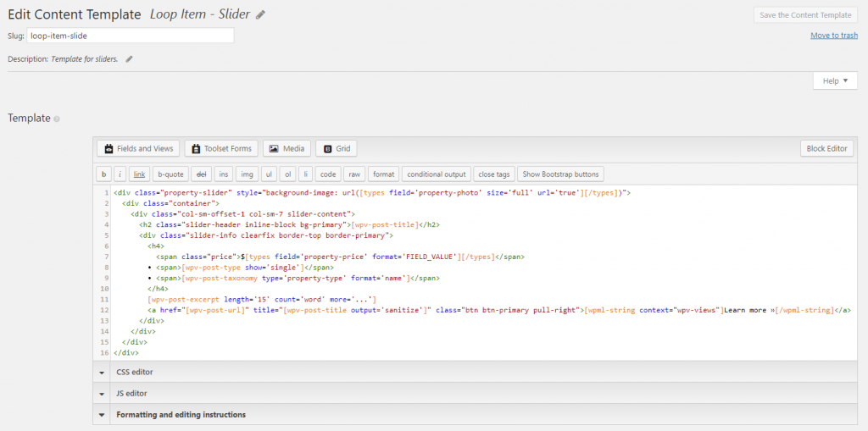The width and height of the screenshot is (868, 431).
Task: Open Template help tooltip icon
Action: click(x=57, y=119)
